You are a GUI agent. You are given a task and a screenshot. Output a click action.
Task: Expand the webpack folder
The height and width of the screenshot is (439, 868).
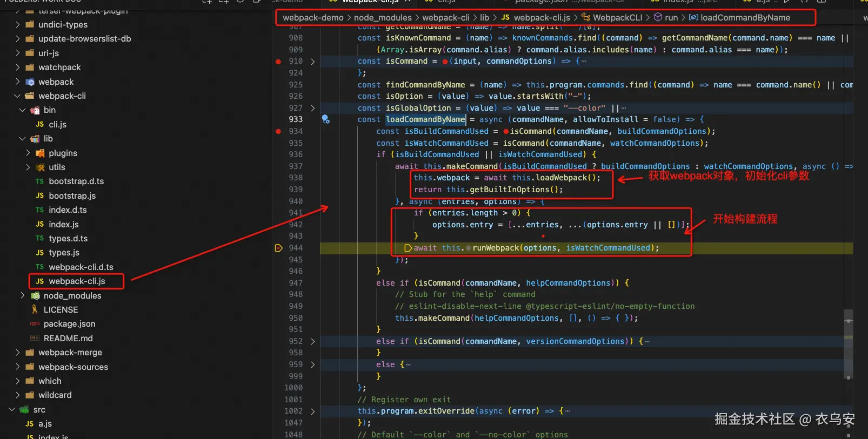17,82
